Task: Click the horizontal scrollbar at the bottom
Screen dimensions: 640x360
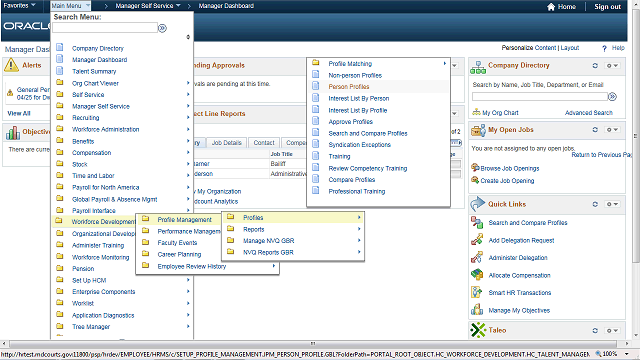Action: pos(313,344)
